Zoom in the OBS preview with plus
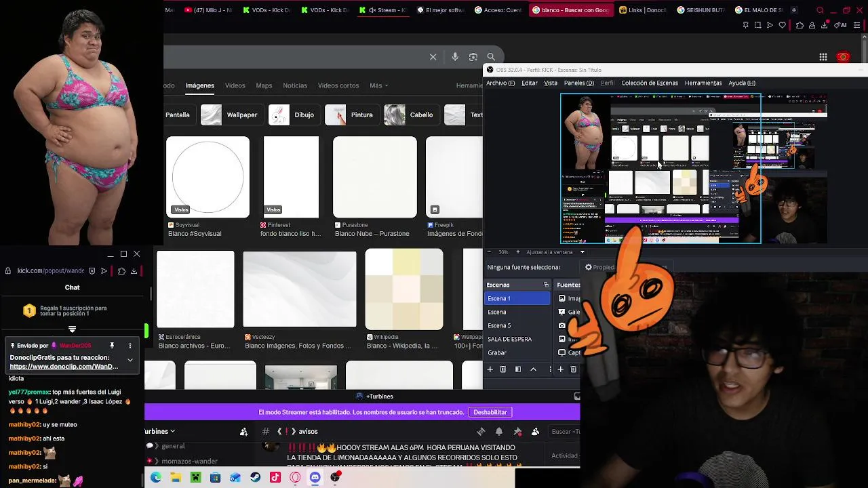868x488 pixels. pyautogui.click(x=517, y=252)
